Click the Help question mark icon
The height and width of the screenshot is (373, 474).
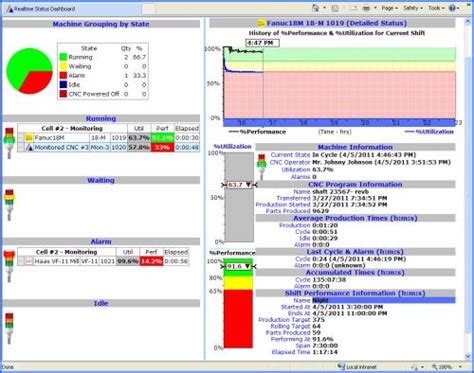[452, 8]
